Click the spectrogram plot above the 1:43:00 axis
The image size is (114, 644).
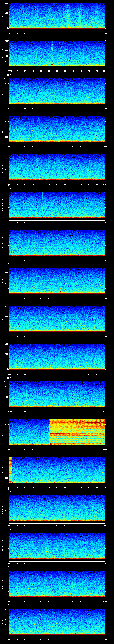click(57, 546)
